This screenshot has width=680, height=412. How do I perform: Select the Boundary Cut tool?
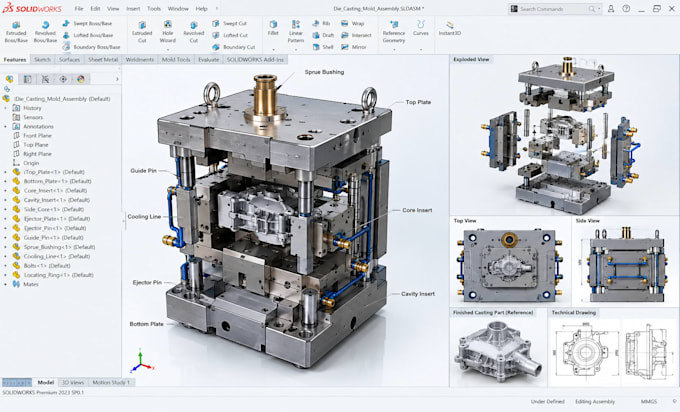click(x=233, y=47)
